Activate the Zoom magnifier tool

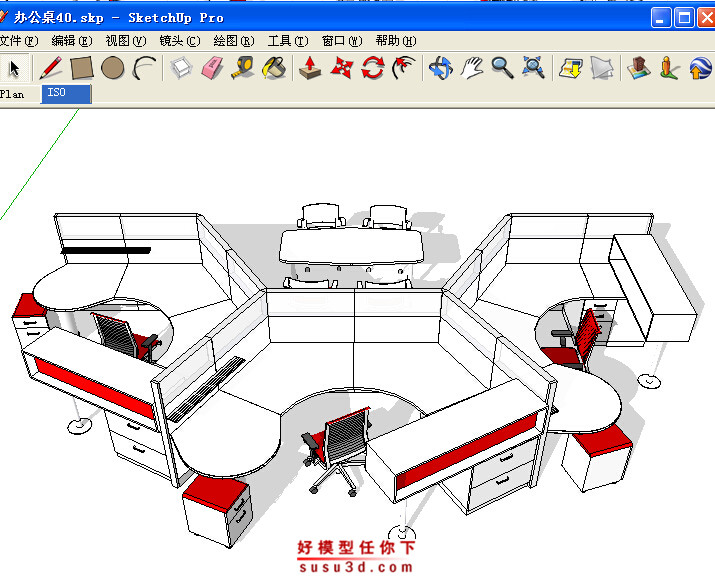click(x=503, y=68)
